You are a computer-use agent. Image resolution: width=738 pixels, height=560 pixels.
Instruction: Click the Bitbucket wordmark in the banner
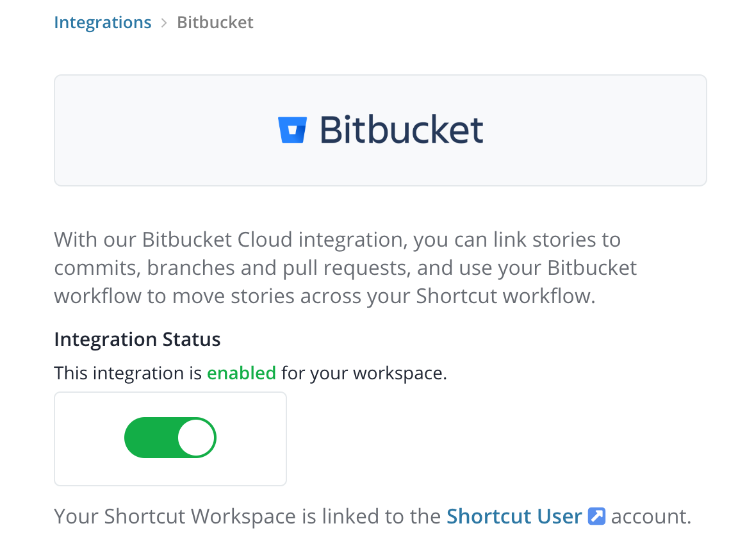click(402, 129)
